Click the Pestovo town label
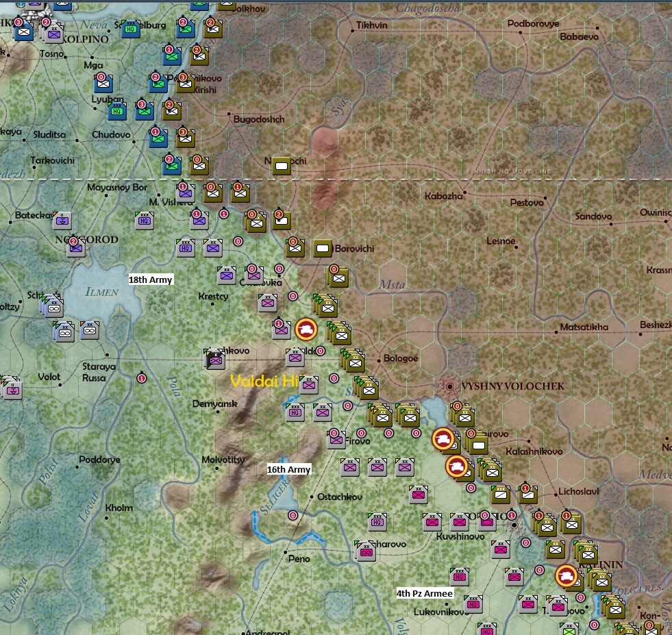672x635 pixels. point(527,202)
